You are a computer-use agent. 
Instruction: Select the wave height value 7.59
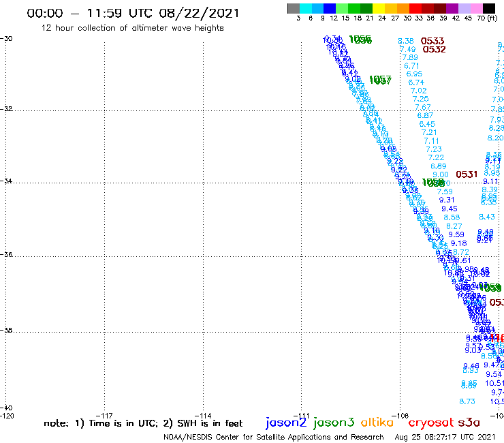click(445, 192)
